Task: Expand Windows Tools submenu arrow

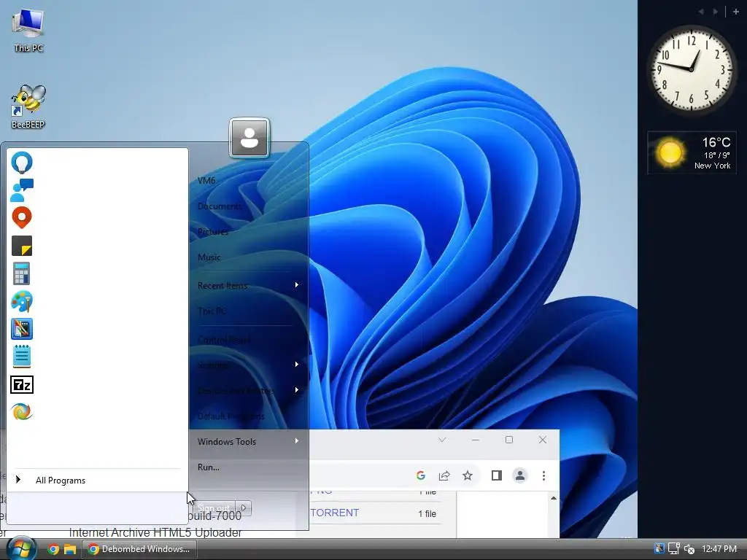Action: [296, 441]
